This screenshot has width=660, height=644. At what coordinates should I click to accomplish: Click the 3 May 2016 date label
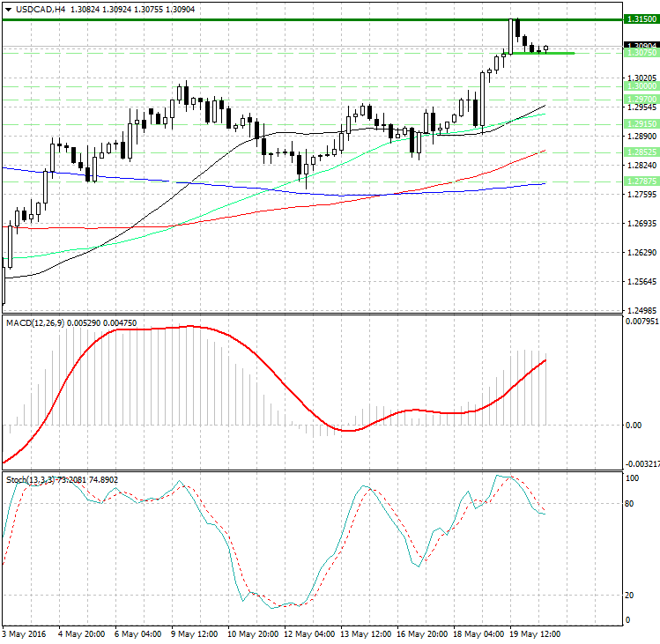coord(25,633)
